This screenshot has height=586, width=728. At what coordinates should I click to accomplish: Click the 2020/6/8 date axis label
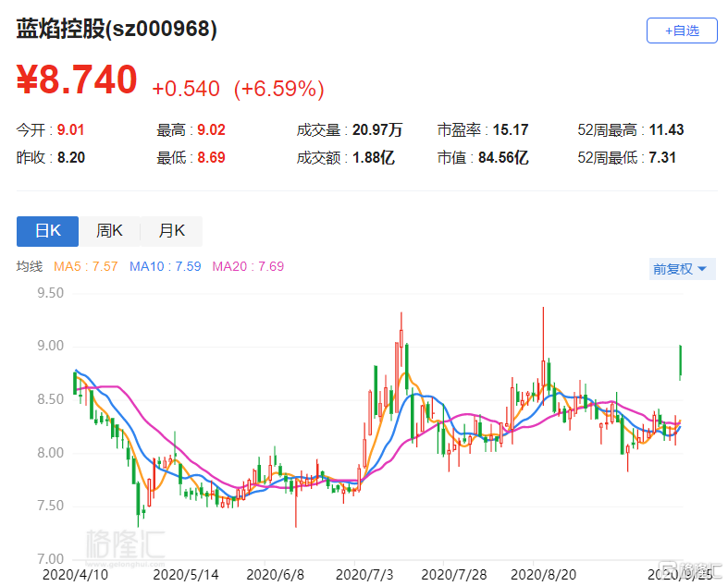point(275,575)
